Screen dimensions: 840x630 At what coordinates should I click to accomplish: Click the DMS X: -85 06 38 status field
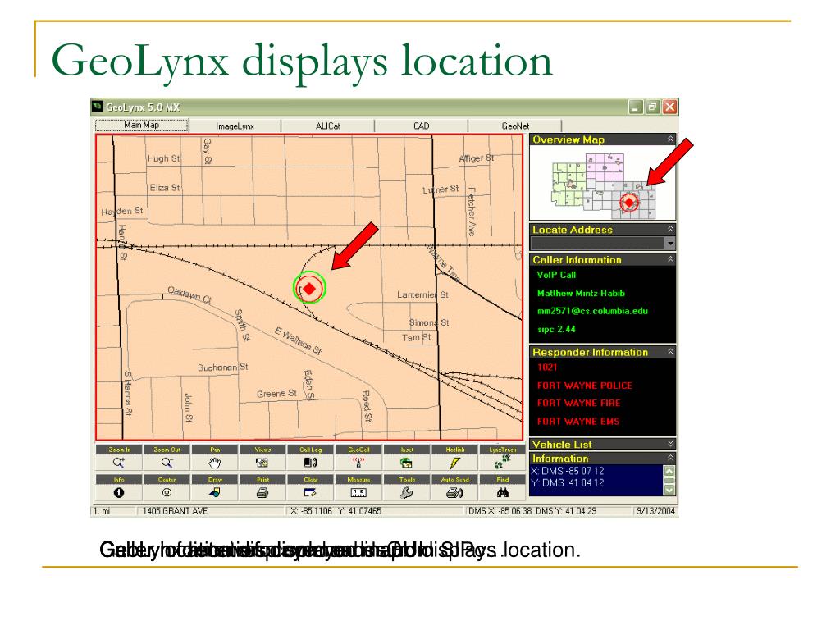click(x=500, y=511)
